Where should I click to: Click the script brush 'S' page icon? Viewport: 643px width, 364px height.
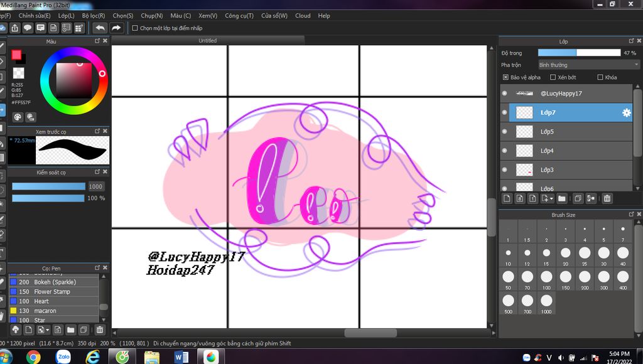(58, 329)
